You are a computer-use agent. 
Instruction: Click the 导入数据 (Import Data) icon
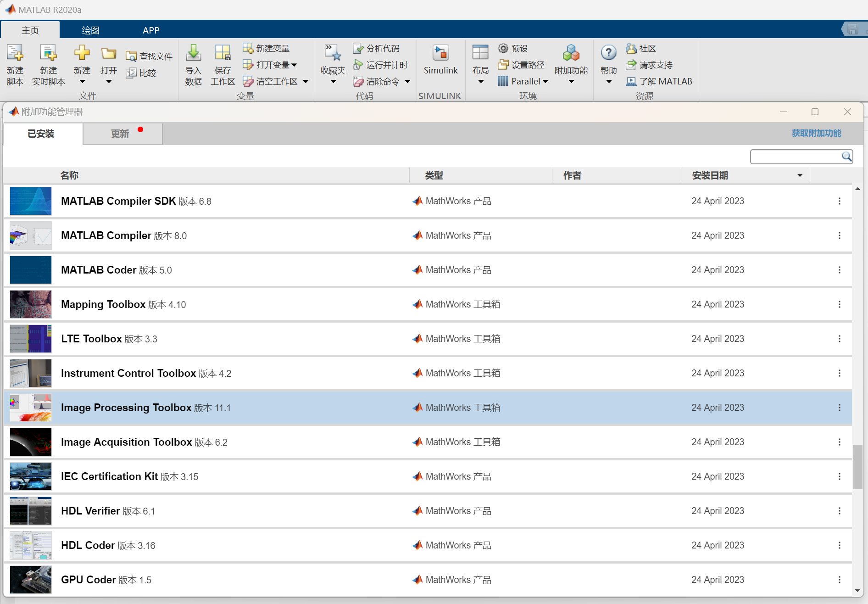(193, 53)
